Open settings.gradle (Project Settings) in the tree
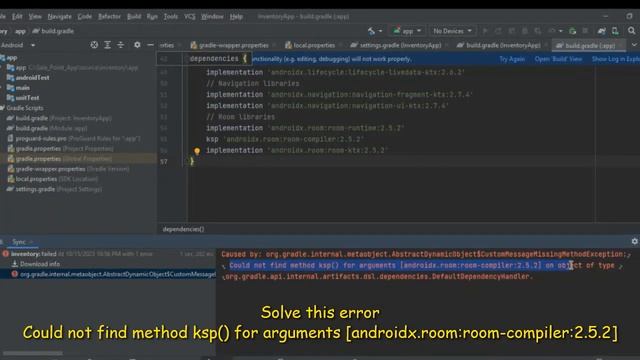 pyautogui.click(x=54, y=189)
